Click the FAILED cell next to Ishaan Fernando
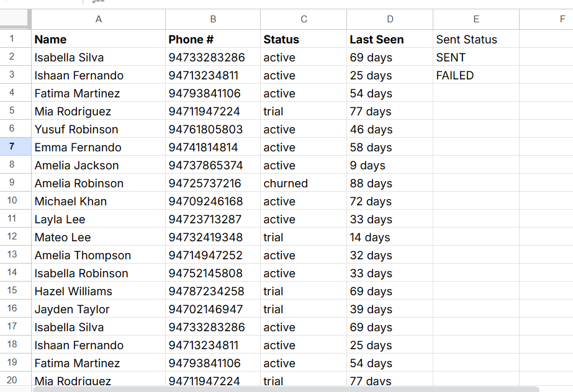573x392 pixels. pos(476,75)
